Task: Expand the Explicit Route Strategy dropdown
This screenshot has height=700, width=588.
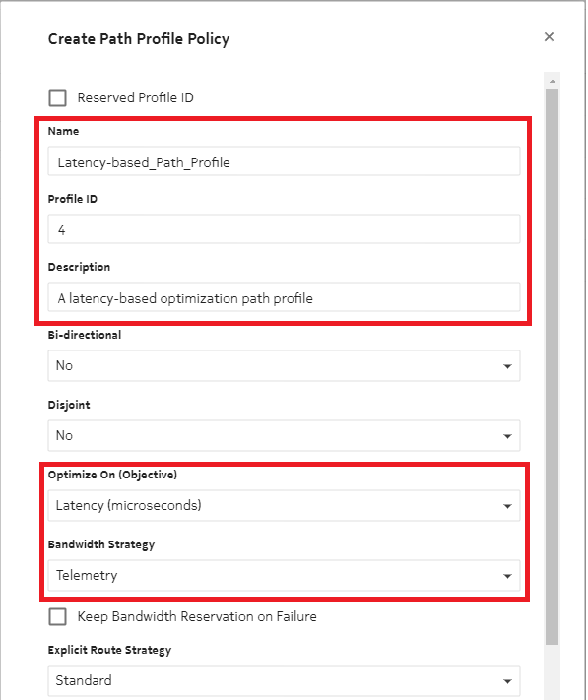Action: coord(284,681)
